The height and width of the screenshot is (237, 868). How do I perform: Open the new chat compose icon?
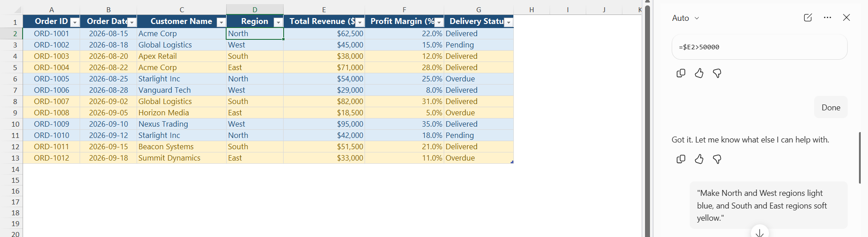pyautogui.click(x=808, y=18)
